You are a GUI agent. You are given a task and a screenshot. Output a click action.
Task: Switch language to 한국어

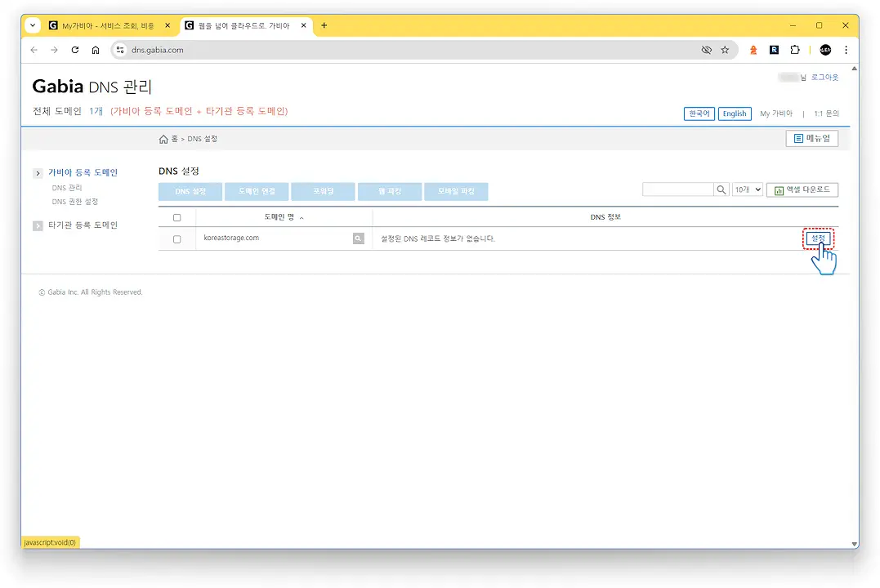[699, 114]
